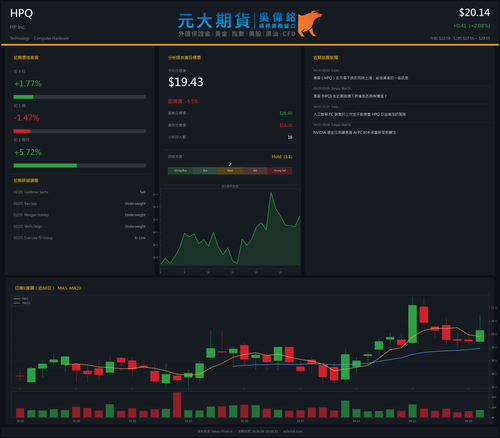Click the tallest green candlestick in the chart
Image resolution: width=500 pixels, height=438 pixels.
pos(412,324)
